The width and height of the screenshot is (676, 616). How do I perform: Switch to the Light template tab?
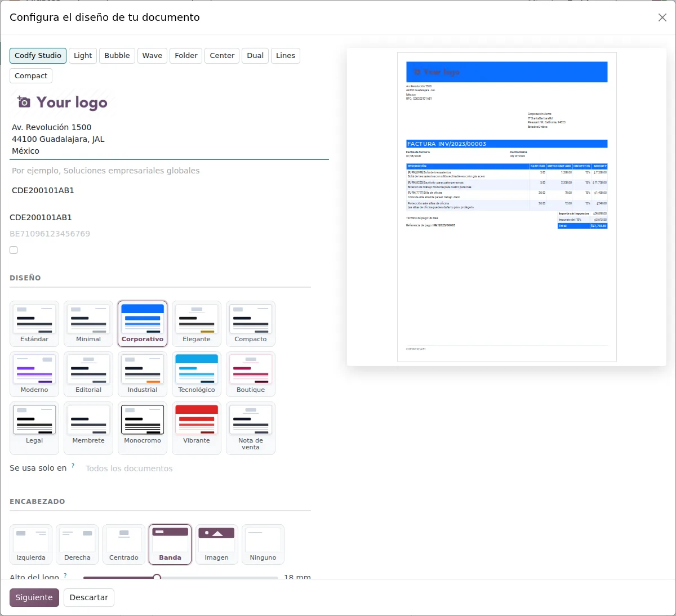point(83,56)
